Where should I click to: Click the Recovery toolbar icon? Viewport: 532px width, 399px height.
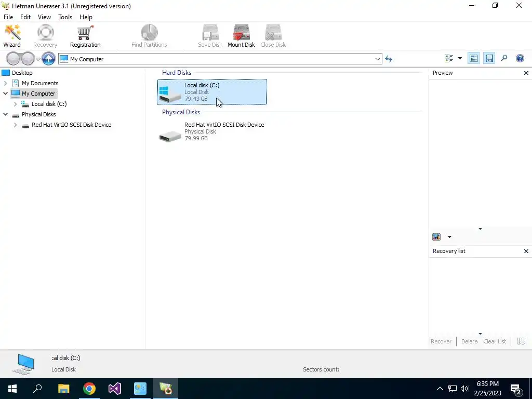[x=45, y=36]
